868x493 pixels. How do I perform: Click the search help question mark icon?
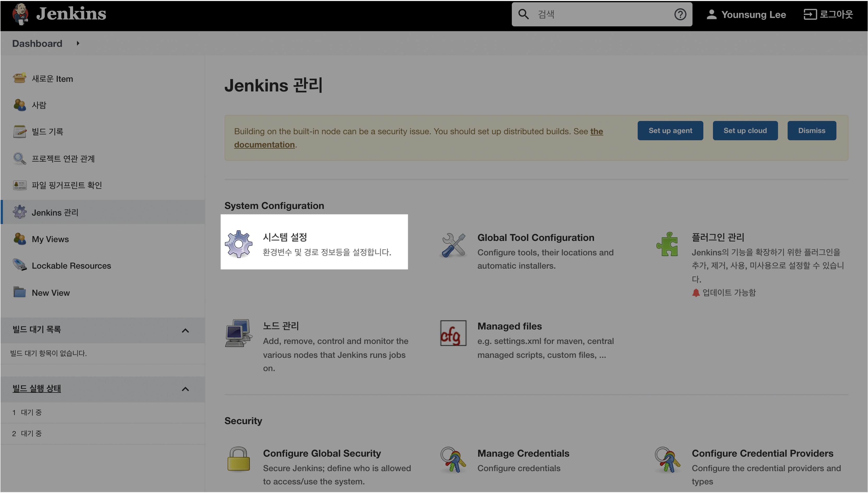tap(680, 14)
